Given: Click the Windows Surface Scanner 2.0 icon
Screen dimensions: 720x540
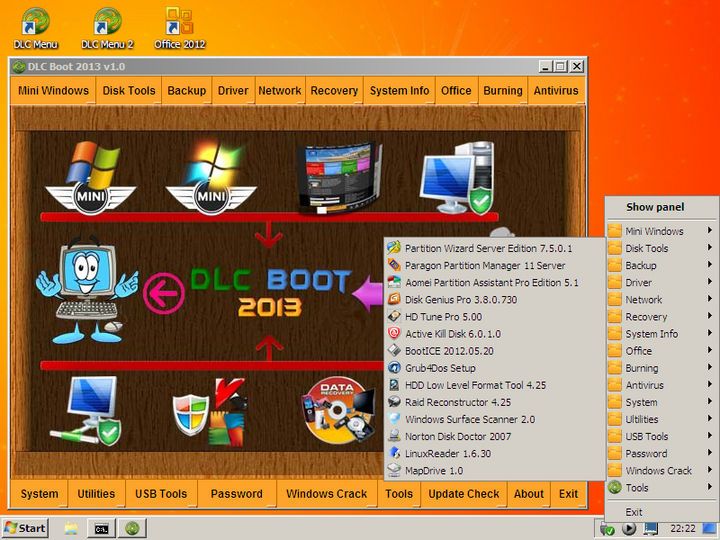Looking at the screenshot, I should (x=394, y=419).
